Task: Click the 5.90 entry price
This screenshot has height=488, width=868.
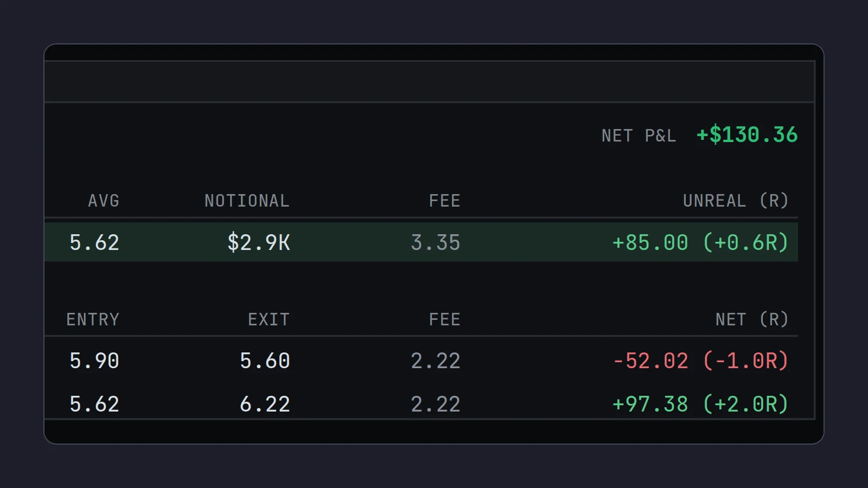Action: click(94, 361)
